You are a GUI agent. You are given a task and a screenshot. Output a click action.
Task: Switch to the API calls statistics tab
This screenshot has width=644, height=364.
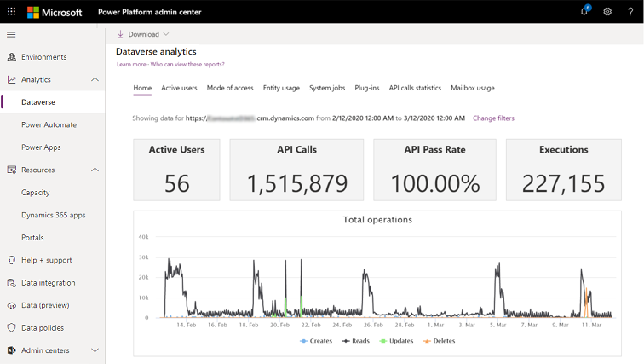click(415, 88)
